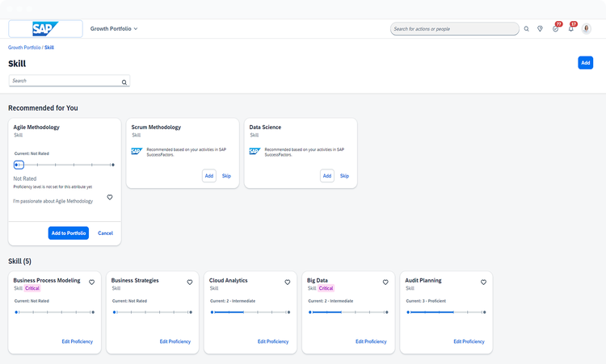Open the Growth Portfolio dropdown menu
Viewport: 606px width, 364px height.
point(114,29)
